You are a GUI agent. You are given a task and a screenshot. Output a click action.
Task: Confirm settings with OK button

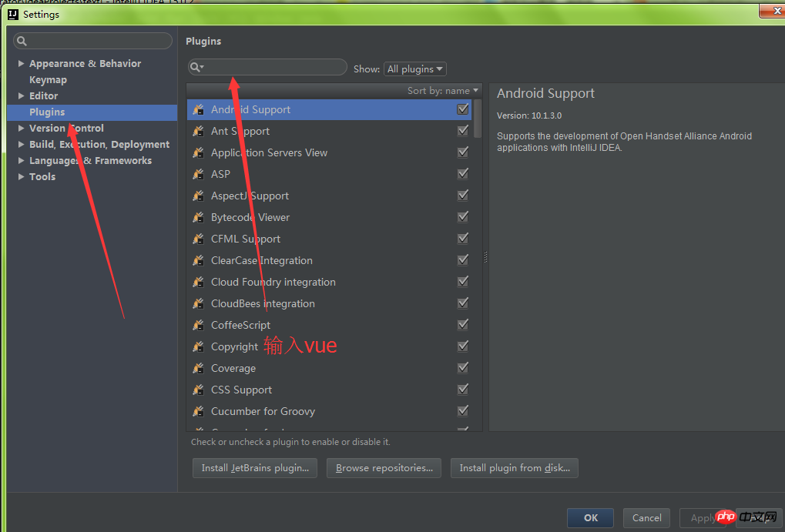590,518
